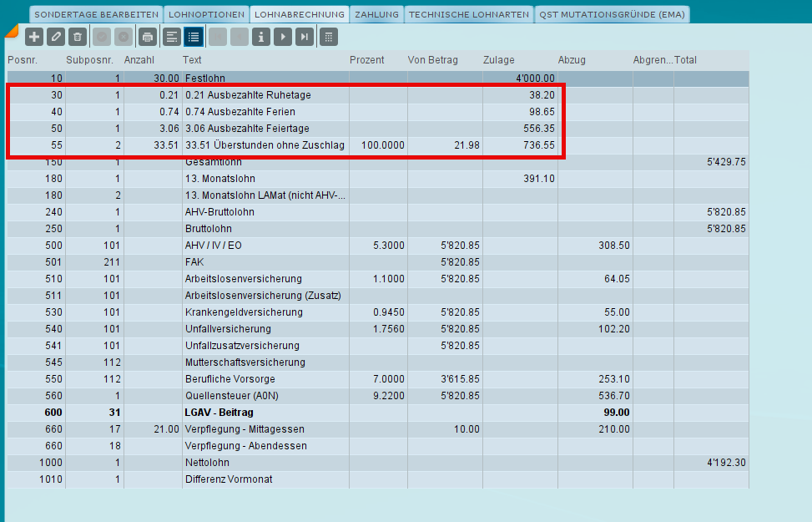
Task: Select the list view icon
Action: click(194, 37)
